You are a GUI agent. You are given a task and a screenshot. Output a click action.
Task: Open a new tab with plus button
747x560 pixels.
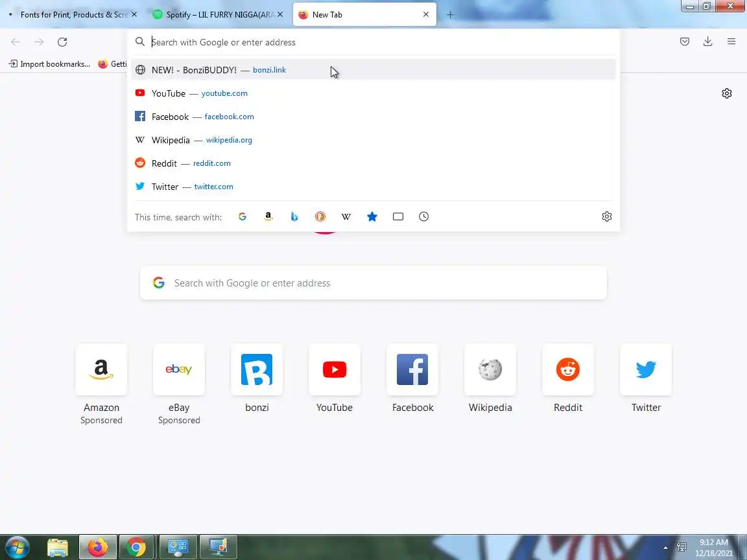[450, 15]
